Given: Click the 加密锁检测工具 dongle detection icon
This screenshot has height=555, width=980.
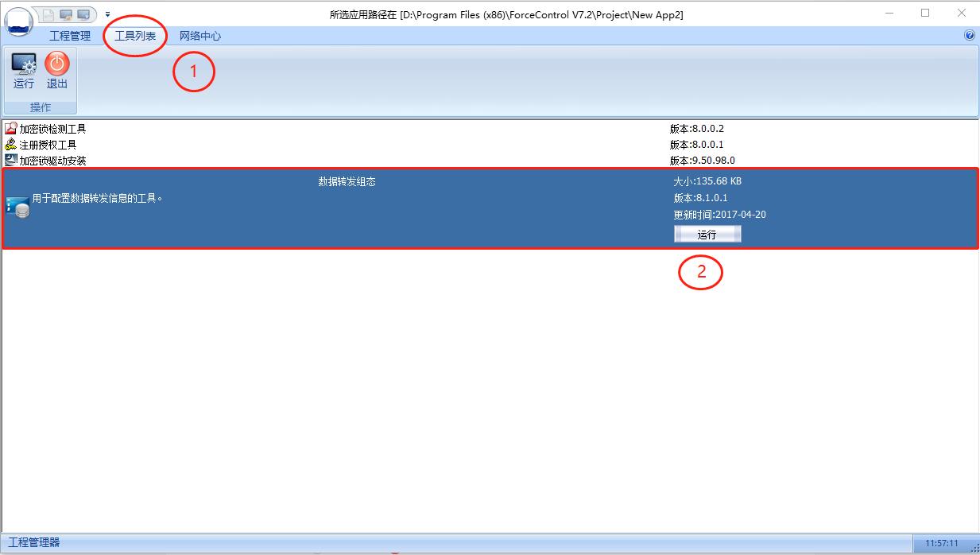Looking at the screenshot, I should point(11,128).
